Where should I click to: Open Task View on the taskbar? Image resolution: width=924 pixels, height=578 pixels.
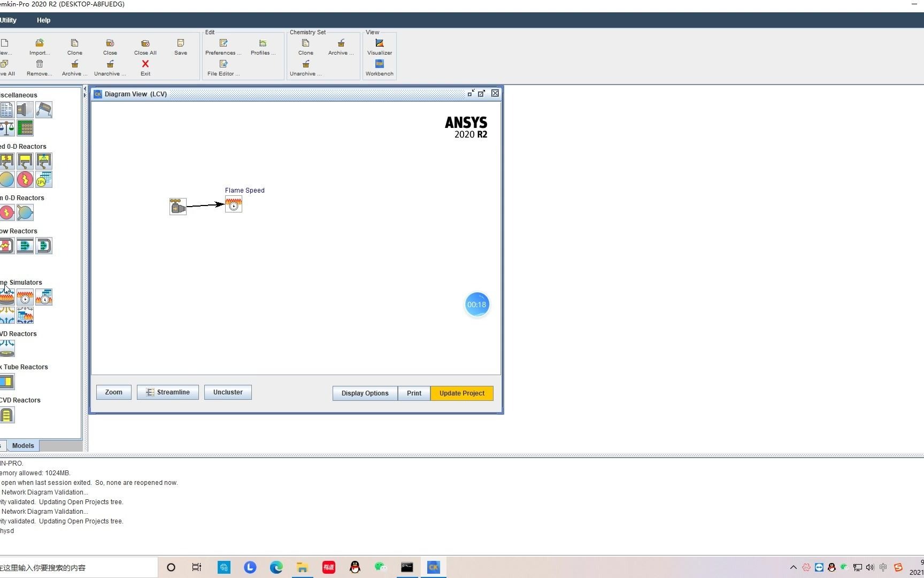197,568
